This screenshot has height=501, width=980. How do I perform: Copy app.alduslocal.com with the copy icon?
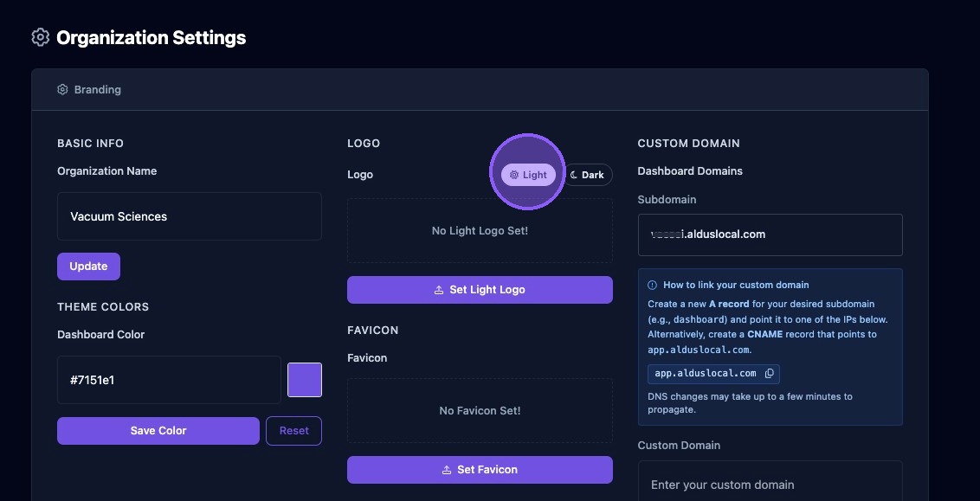coord(770,374)
